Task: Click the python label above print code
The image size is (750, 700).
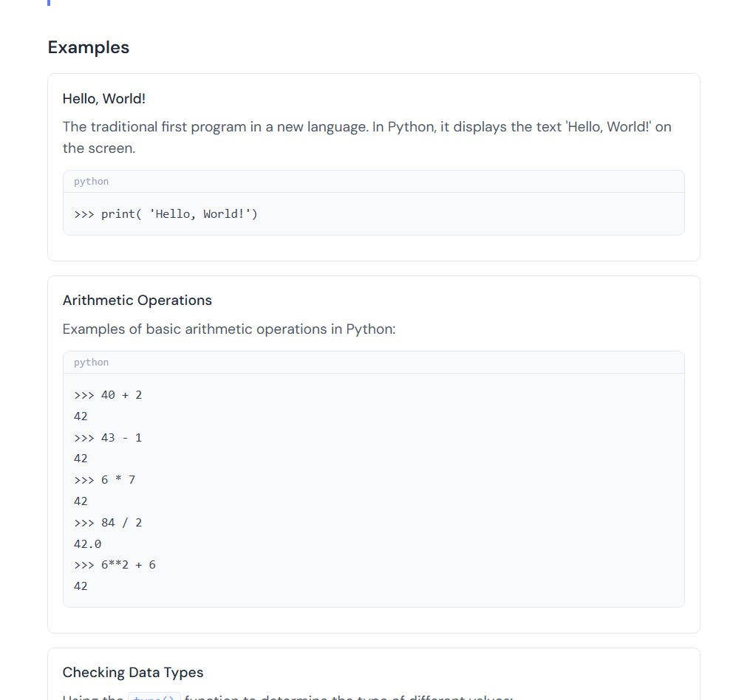Action: [91, 182]
